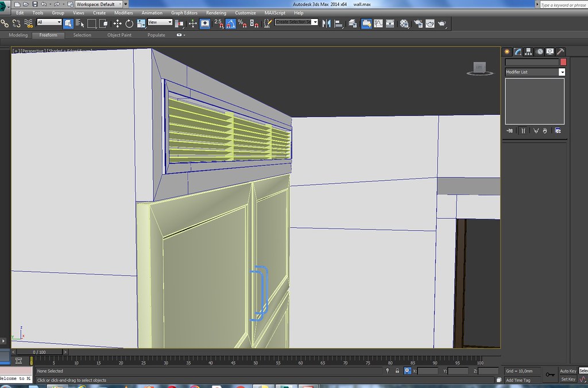Open the Utilities hammer panel
588x388 pixels.
click(x=560, y=52)
